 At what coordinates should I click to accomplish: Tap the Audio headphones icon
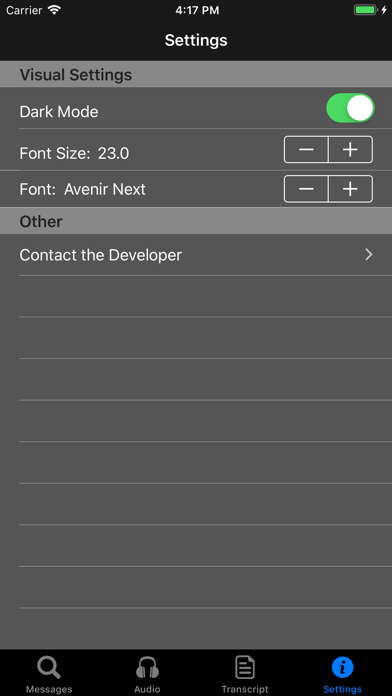click(147, 668)
